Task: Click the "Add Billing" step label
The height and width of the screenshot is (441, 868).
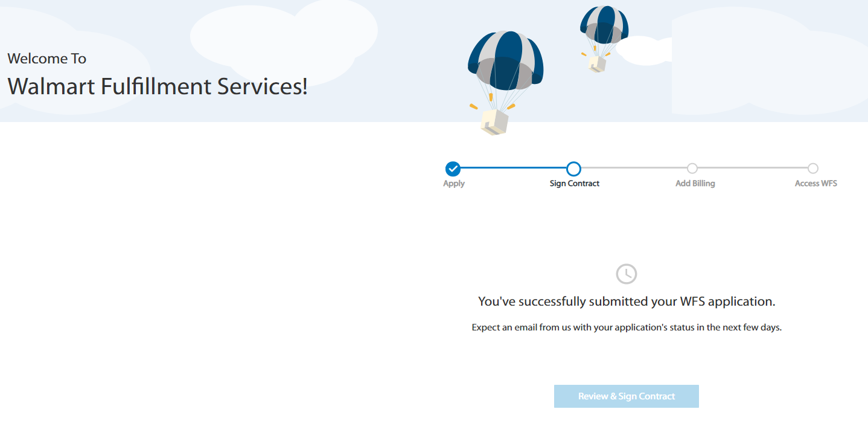Action: pos(695,184)
